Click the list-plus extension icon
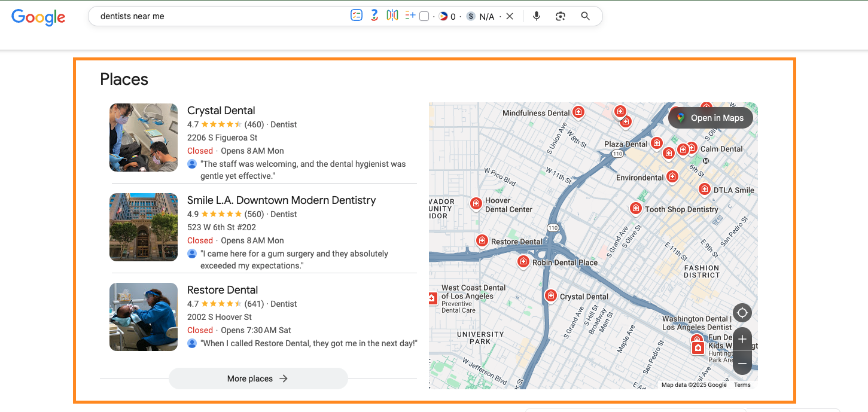The image size is (868, 412). [x=410, y=16]
